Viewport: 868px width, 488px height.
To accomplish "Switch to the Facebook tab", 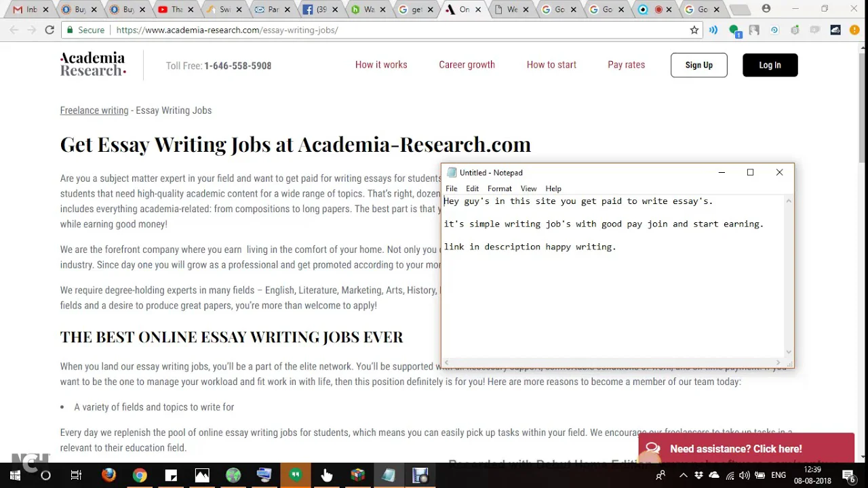I will pos(319,9).
